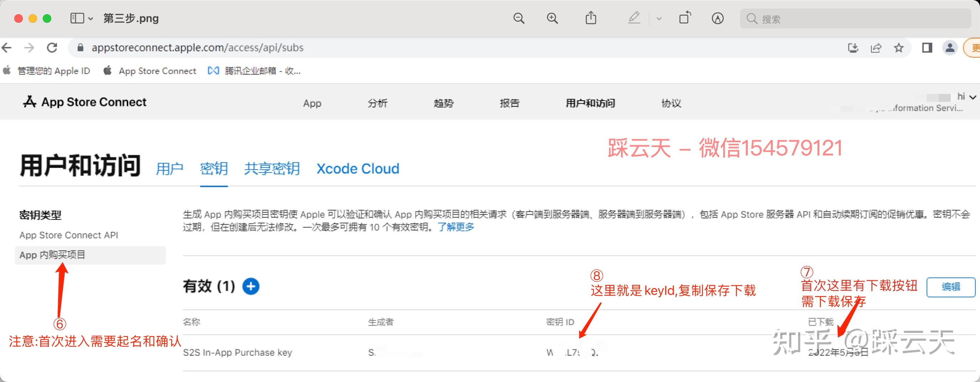980x382 pixels.
Task: Select the App Store Connect API key type
Action: tap(69, 235)
